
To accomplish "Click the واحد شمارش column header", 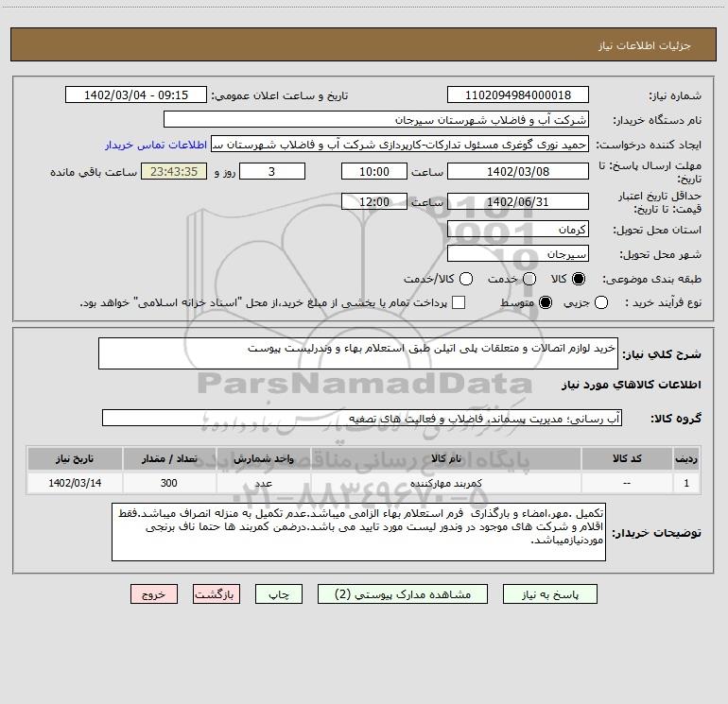I will (x=263, y=458).
